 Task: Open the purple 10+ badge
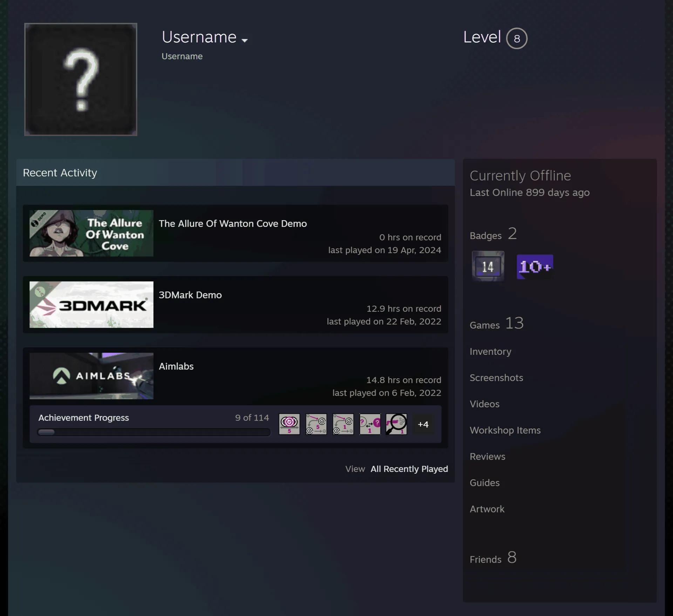[535, 267]
